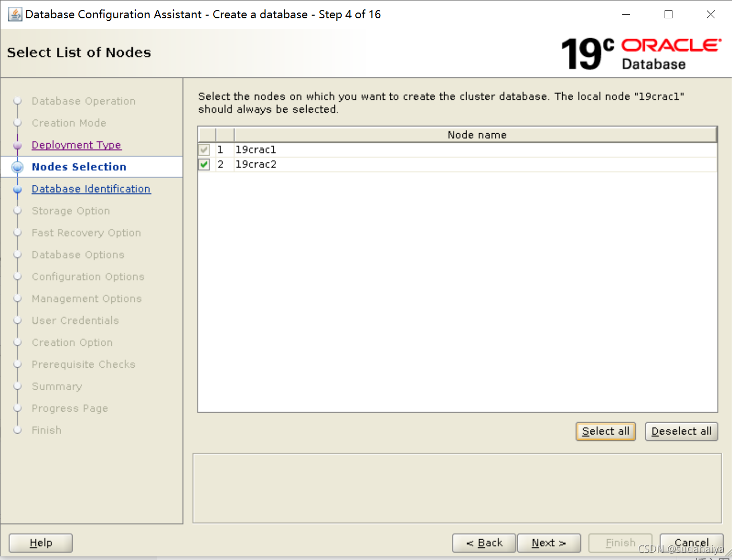Close the Database Configuration Assistant window
Viewport: 732px width, 560px height.
711,15
